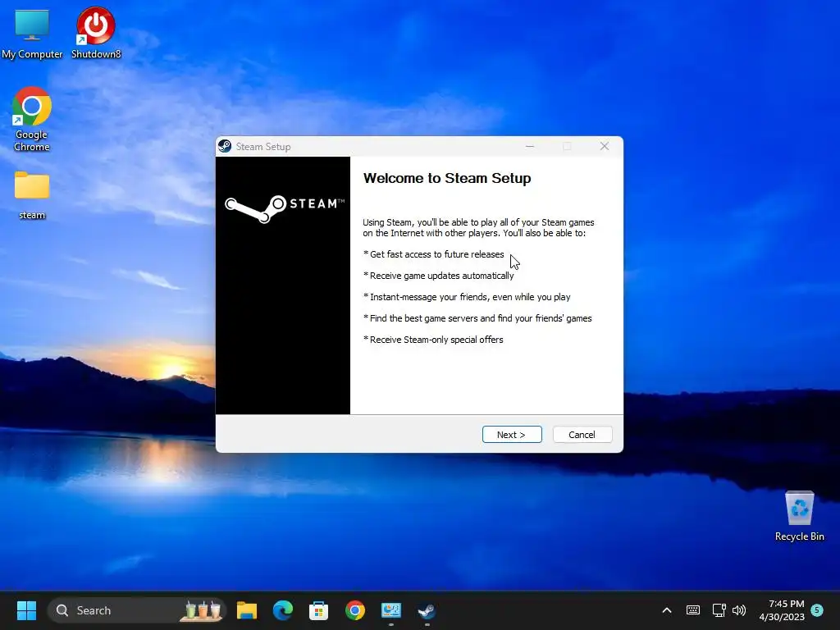Open File Explorer from the taskbar
Viewport: 840px width, 630px height.
click(247, 610)
